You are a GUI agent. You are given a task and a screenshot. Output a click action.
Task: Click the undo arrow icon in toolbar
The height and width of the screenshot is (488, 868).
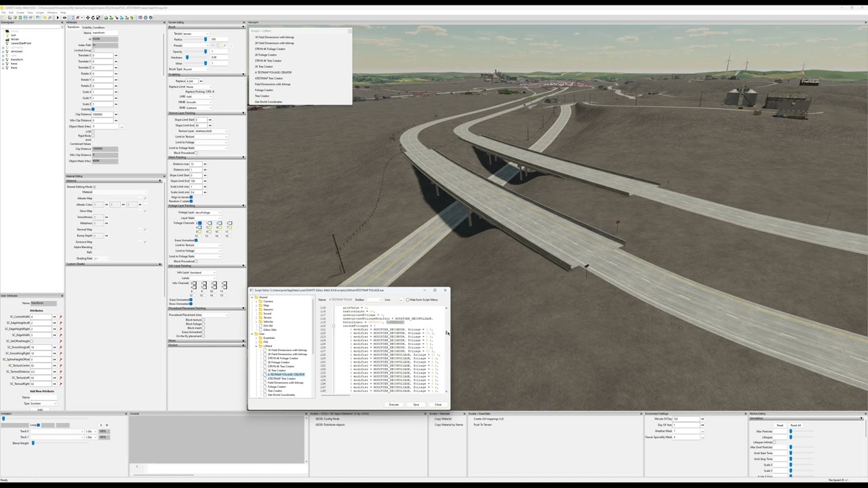point(45,18)
